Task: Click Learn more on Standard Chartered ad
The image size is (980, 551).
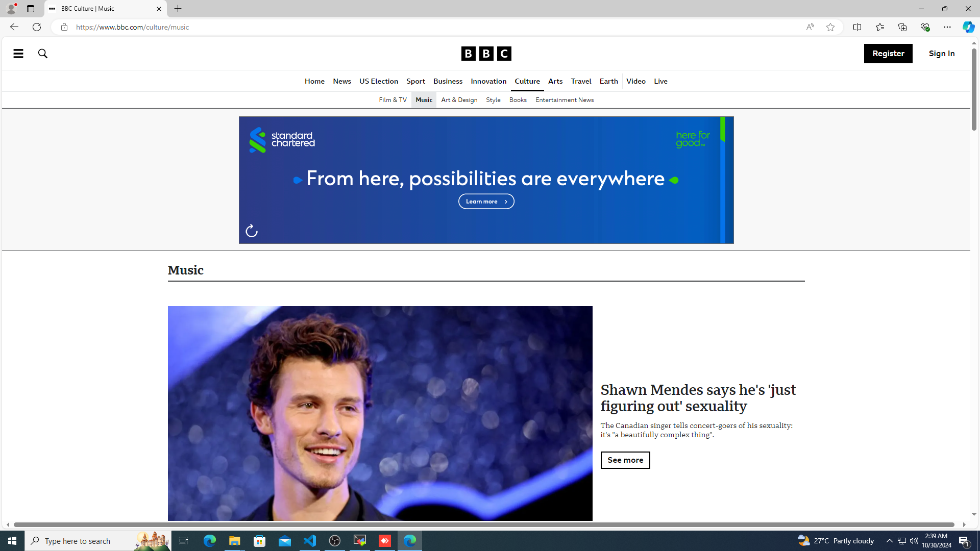Action: pos(486,202)
